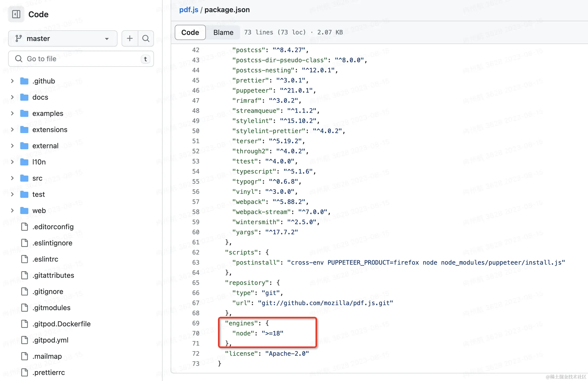
Task: Focus the Go to file search field
Action: coord(81,59)
